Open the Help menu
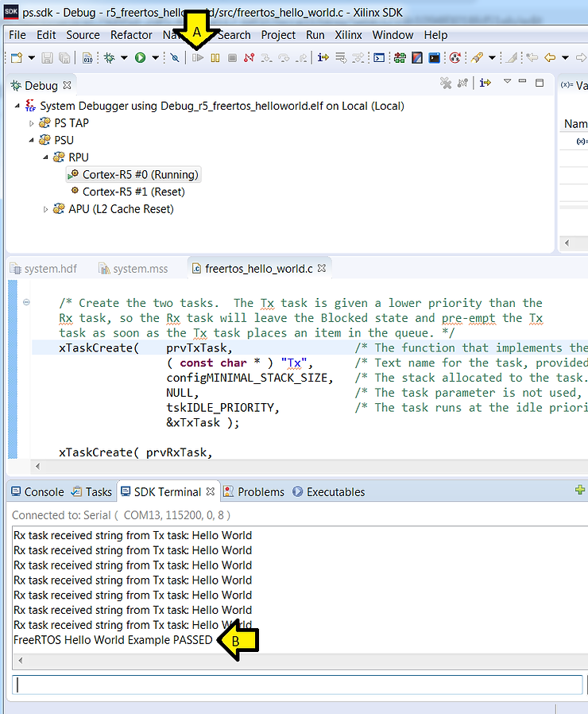 (x=435, y=35)
